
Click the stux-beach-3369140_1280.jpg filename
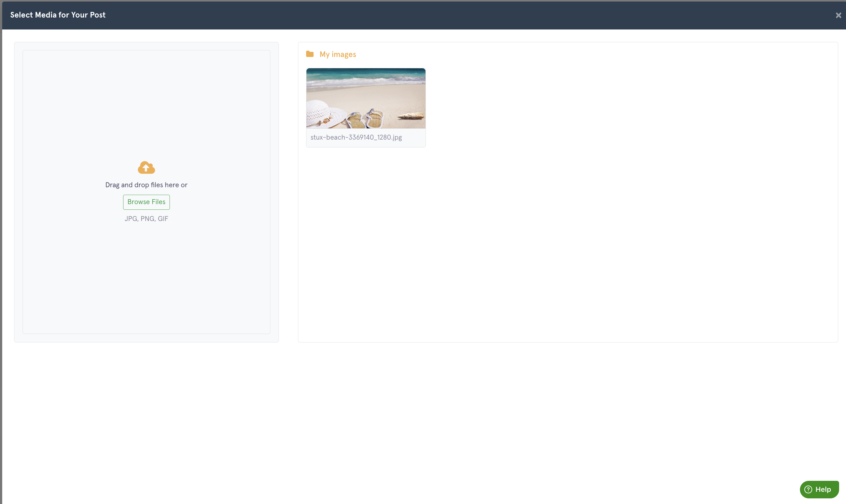356,137
